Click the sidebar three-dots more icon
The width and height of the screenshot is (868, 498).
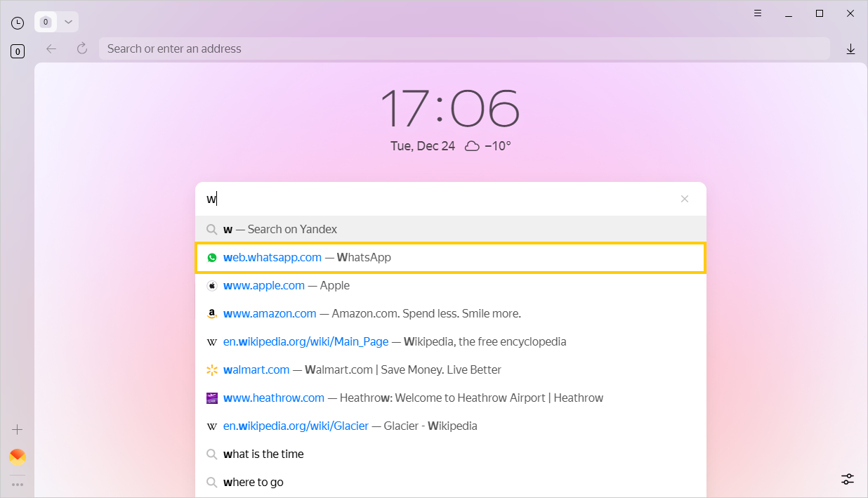[18, 484]
